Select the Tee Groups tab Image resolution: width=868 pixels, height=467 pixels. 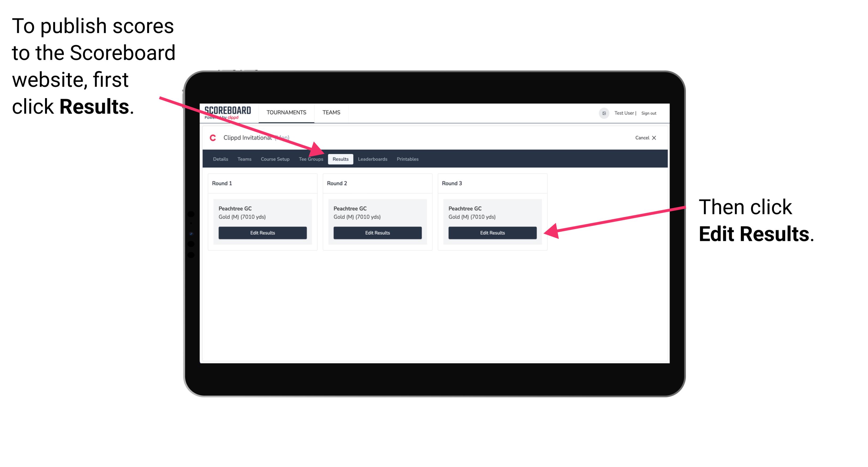[x=311, y=159]
